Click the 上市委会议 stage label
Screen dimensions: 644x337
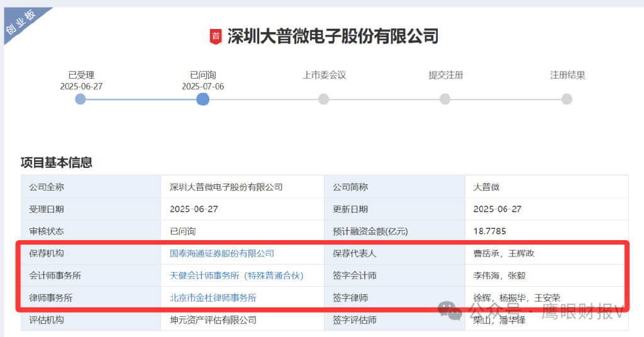coord(324,75)
